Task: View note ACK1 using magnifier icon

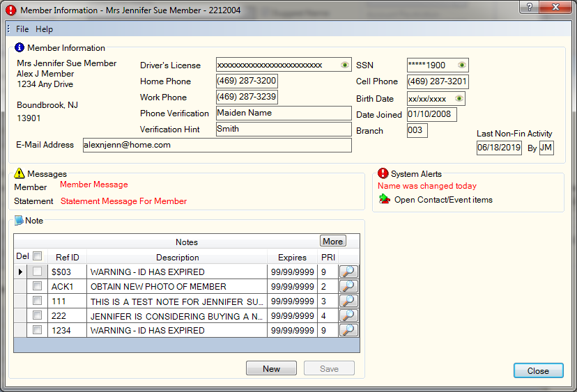Action: [348, 286]
